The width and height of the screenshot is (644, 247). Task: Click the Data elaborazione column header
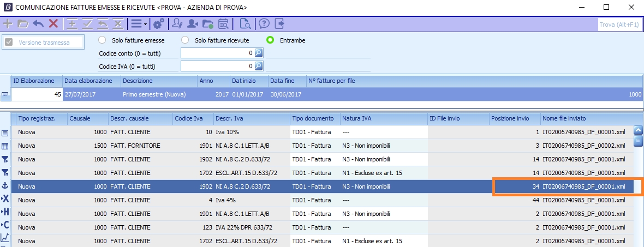92,81
